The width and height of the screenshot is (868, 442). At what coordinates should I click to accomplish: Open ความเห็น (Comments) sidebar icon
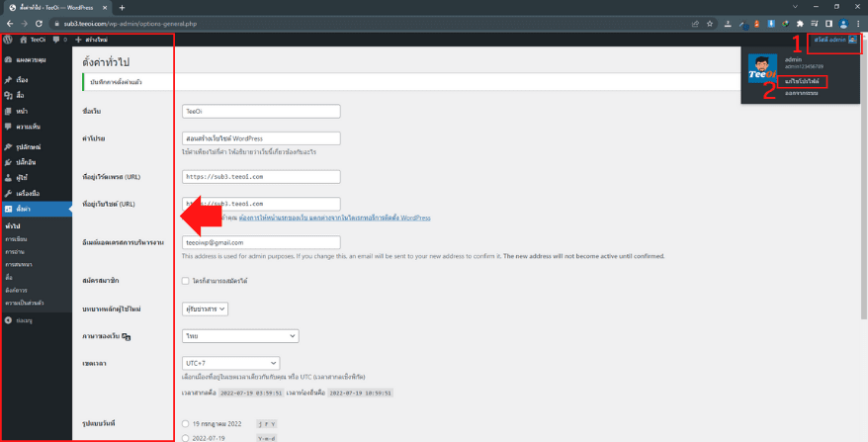tap(8, 127)
